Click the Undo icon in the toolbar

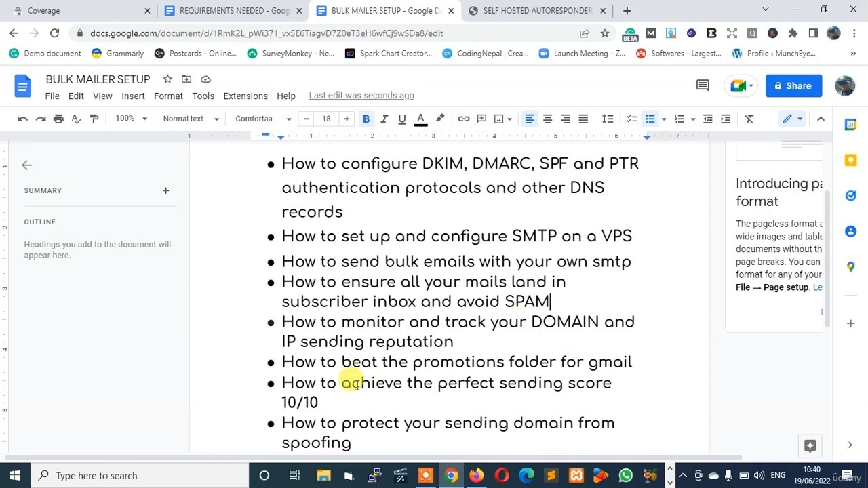(x=22, y=119)
